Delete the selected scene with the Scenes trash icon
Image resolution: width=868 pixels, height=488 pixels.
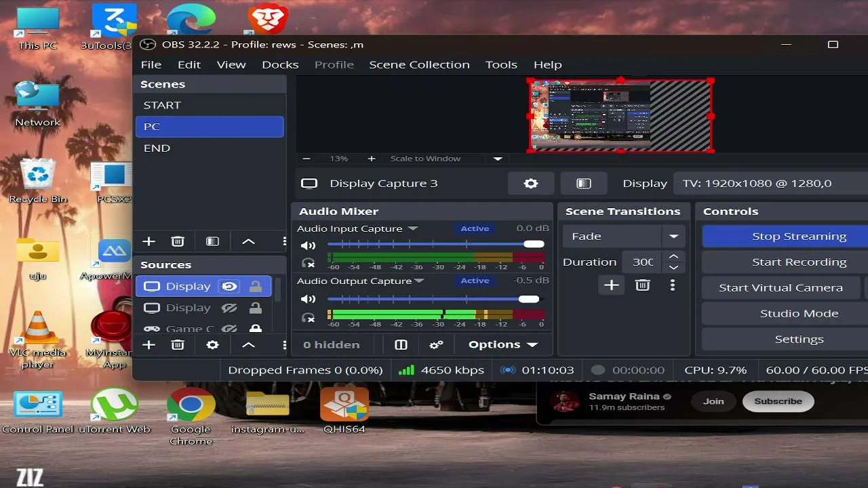(178, 241)
